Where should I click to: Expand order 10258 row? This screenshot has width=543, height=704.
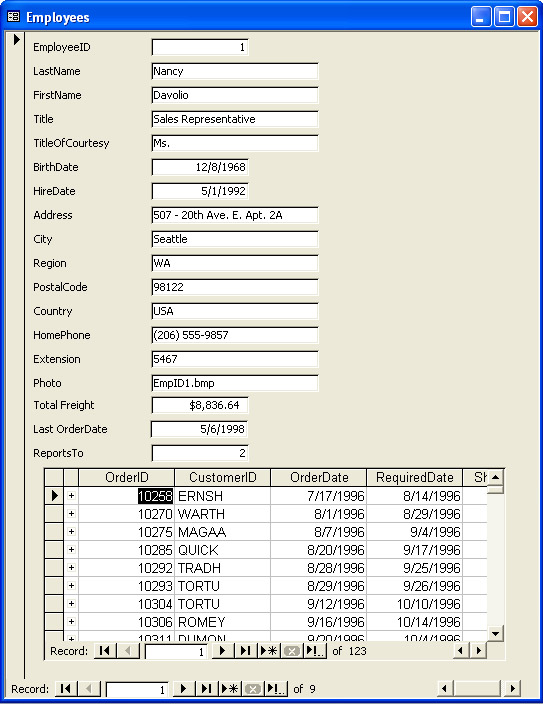point(71,496)
